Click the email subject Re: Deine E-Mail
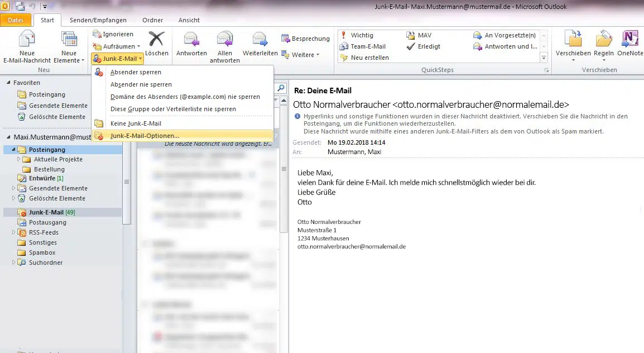 (323, 90)
